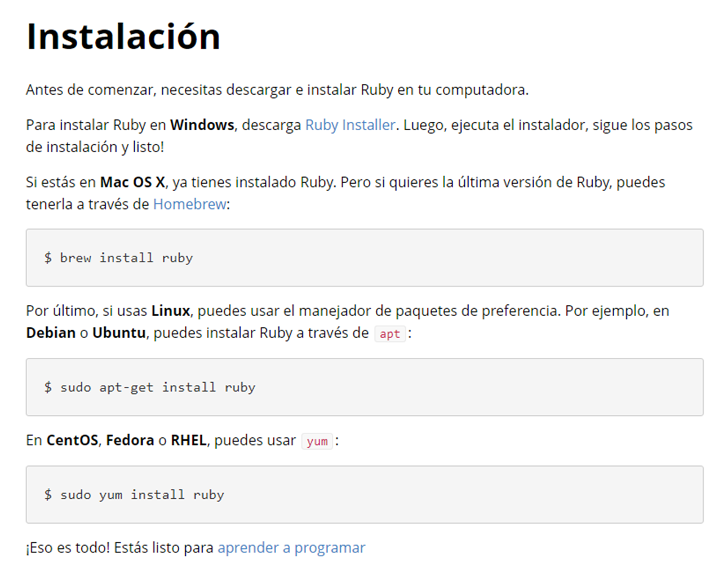Click the 'aprender a programar' link
Screen dimensions: 728x576
click(291, 548)
